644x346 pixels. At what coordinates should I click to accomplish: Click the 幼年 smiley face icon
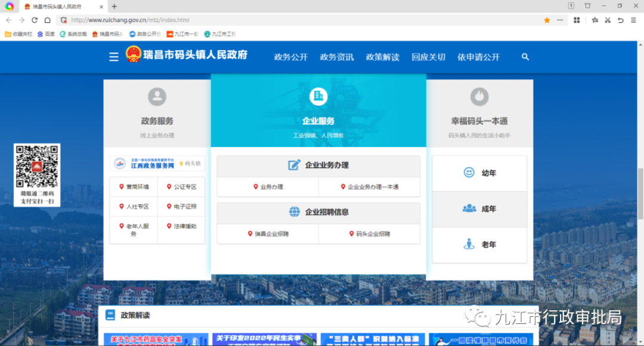coord(469,173)
